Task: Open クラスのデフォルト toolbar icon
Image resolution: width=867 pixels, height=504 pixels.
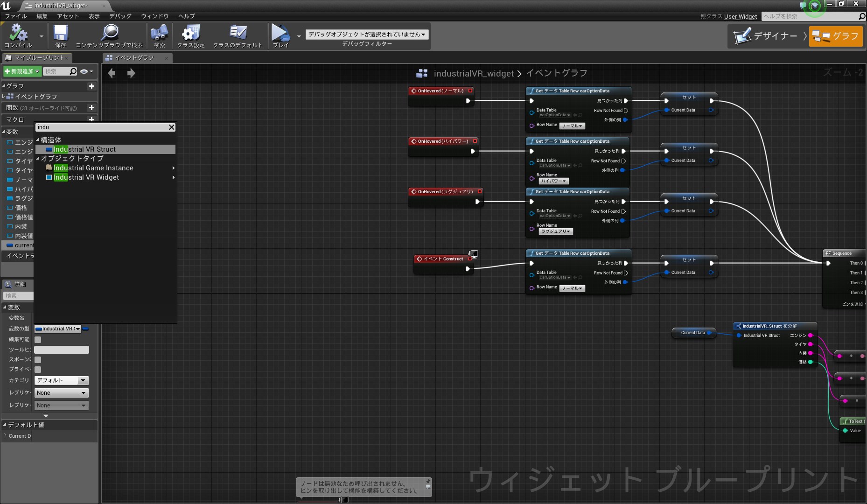Action: [238, 36]
